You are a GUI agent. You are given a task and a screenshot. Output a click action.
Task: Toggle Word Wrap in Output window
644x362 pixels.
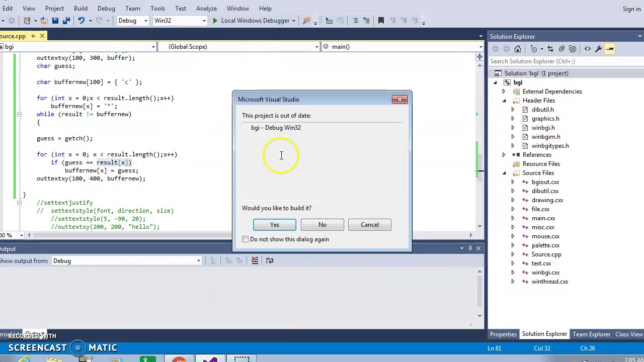[x=270, y=260]
